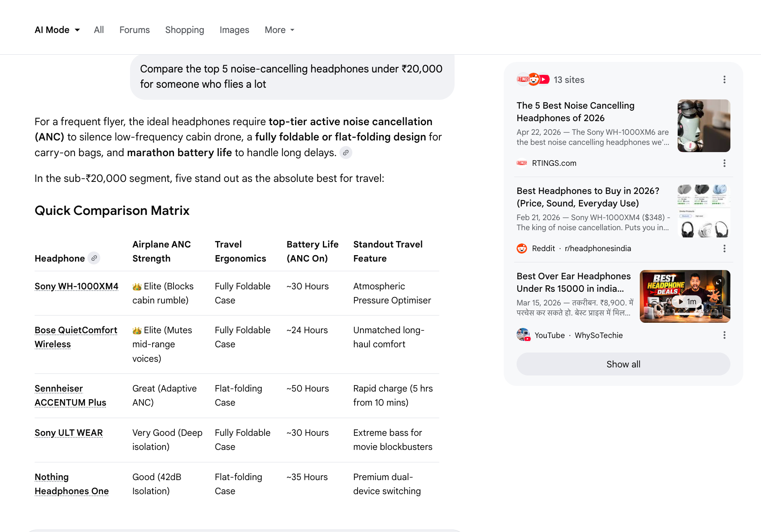Click 'Extreme bass for movie blockbusters' cell
761x532 pixels.
(393, 440)
